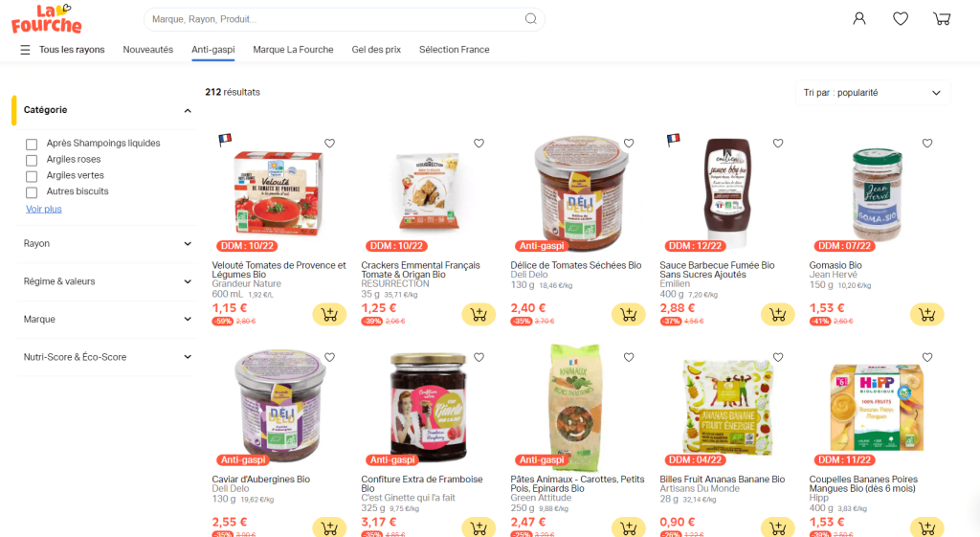The image size is (980, 537).
Task: Favorite the Crackers Emmental Français product
Action: click(x=479, y=144)
